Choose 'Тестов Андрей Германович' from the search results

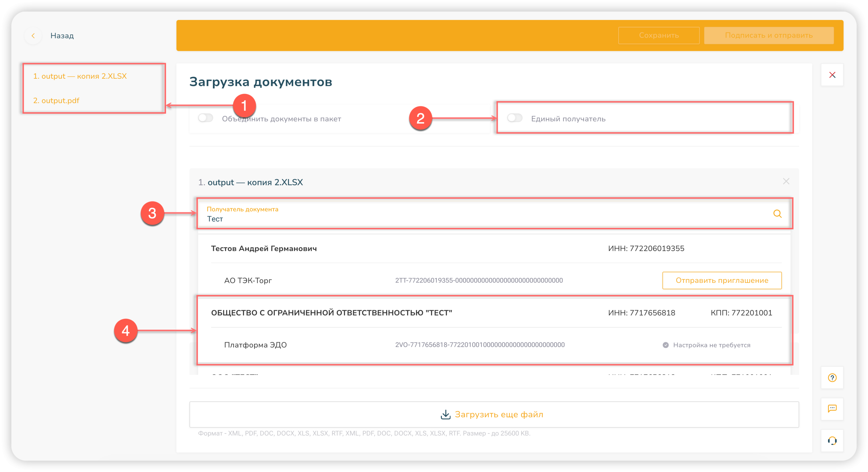(264, 249)
